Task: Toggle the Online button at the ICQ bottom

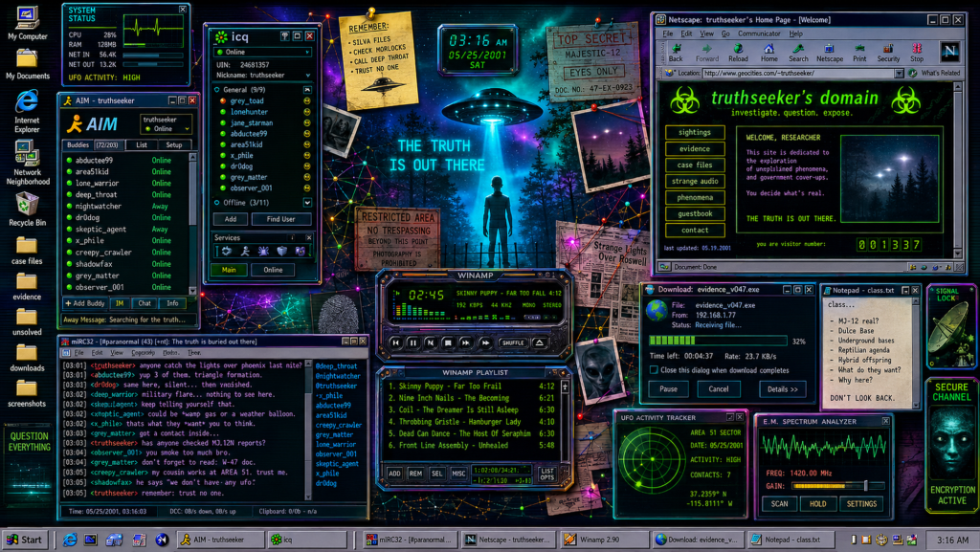Action: point(273,270)
